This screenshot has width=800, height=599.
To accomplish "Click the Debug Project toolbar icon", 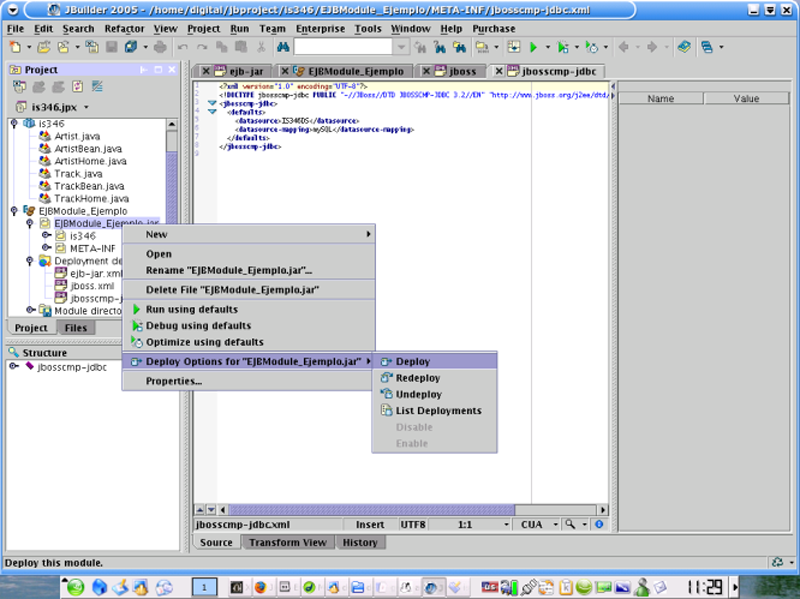I will (563, 47).
